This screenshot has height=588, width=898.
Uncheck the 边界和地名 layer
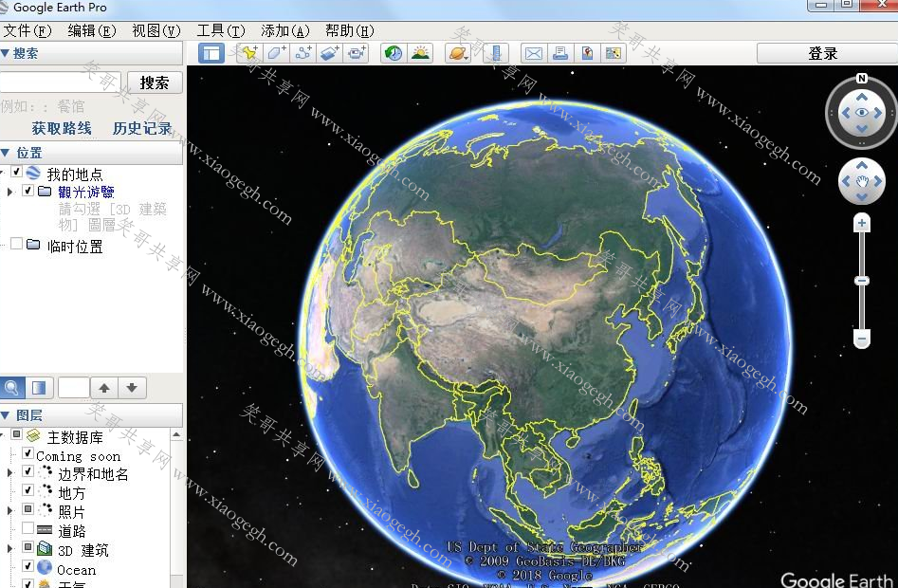point(27,471)
